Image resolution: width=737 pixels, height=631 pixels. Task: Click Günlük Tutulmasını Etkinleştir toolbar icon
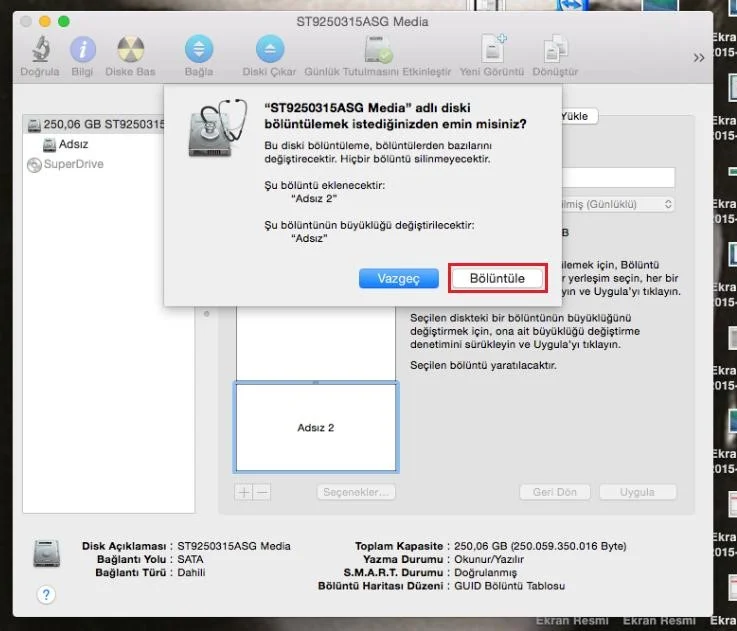tap(378, 49)
